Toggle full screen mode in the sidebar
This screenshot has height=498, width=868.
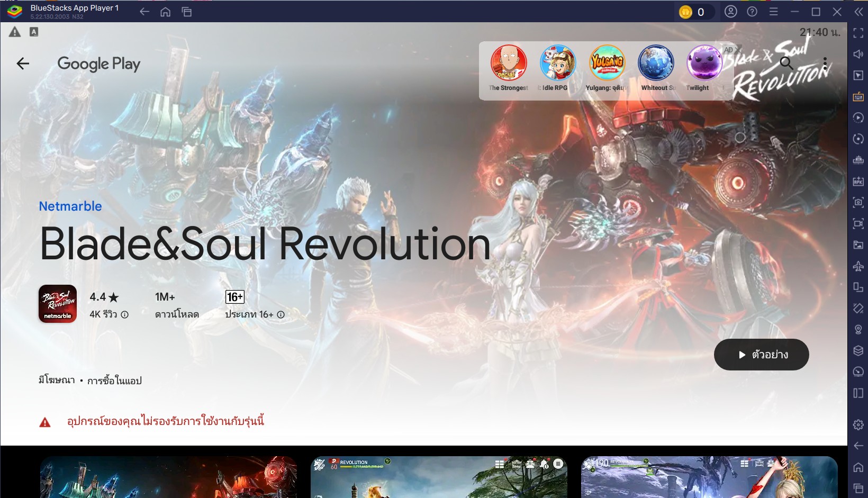[x=858, y=33]
